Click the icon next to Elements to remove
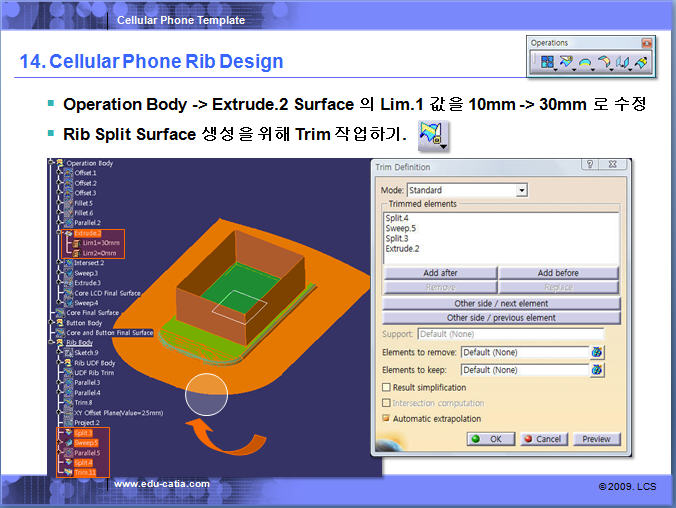676x508 pixels. click(597, 352)
